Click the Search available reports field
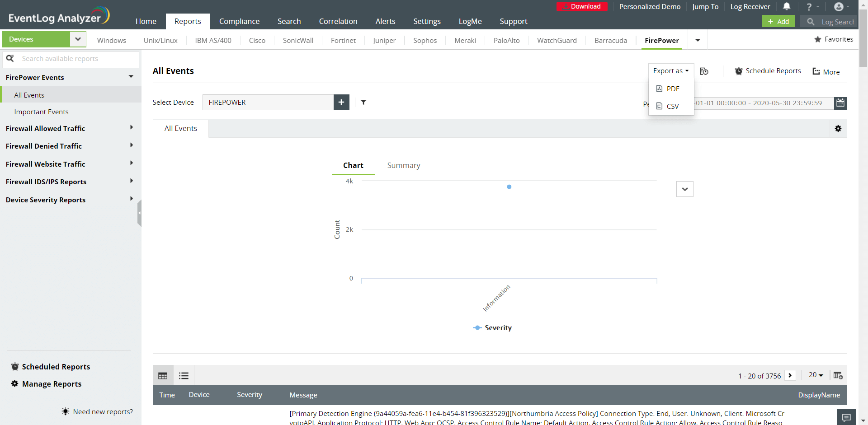 (71, 59)
